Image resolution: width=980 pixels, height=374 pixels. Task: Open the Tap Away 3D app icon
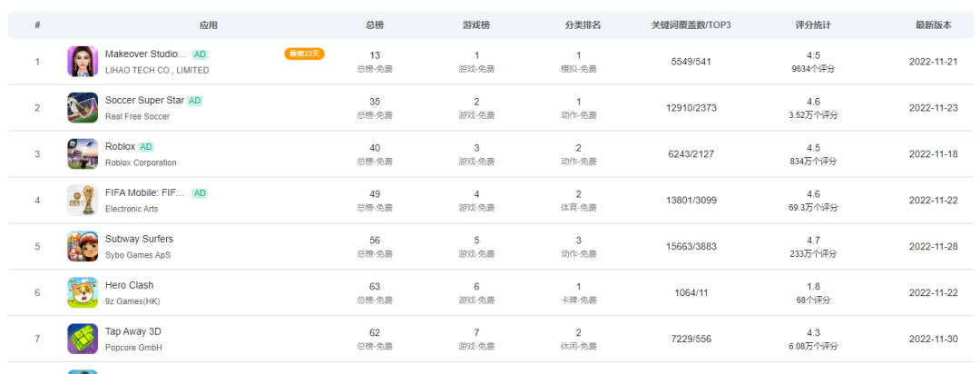click(x=83, y=339)
